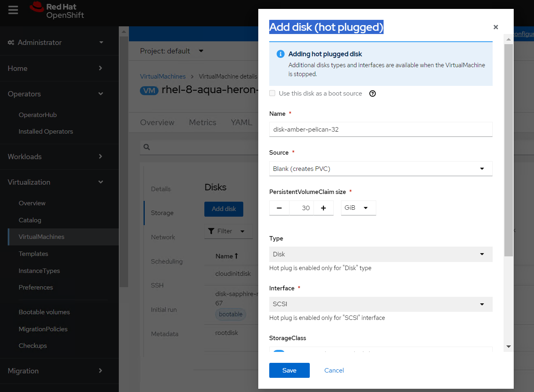
Task: Click the info icon in hot plugged alert
Action: pos(280,54)
